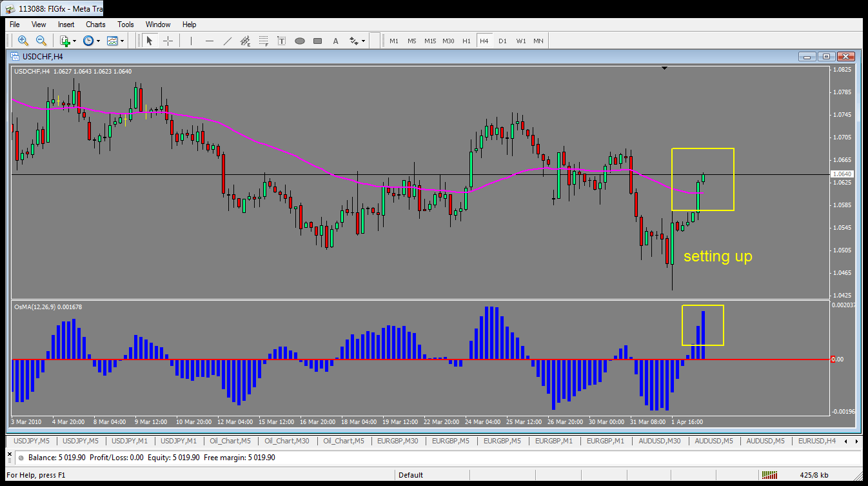Click the active H4 timeframe button
This screenshot has width=868, height=486.
[x=484, y=41]
